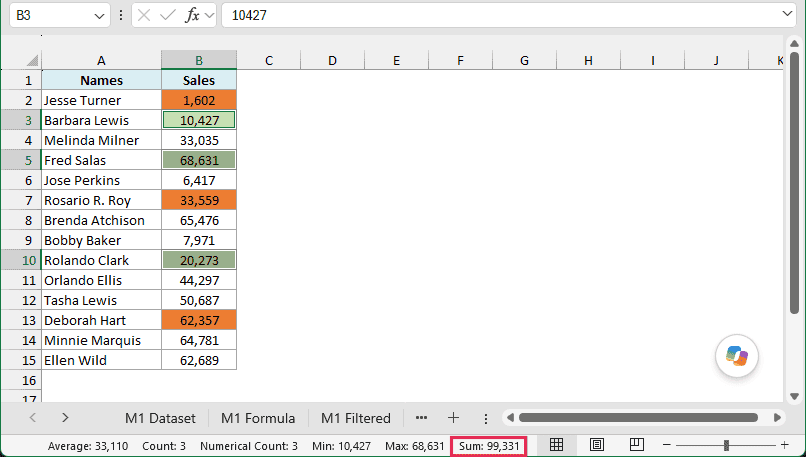Select column C header
806x457 pixels.
(269, 60)
